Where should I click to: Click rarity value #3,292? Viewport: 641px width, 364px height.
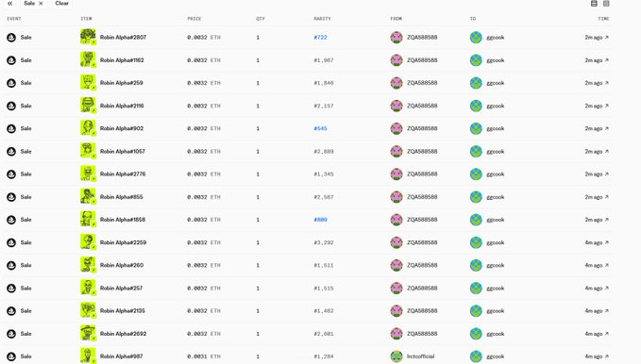click(324, 242)
